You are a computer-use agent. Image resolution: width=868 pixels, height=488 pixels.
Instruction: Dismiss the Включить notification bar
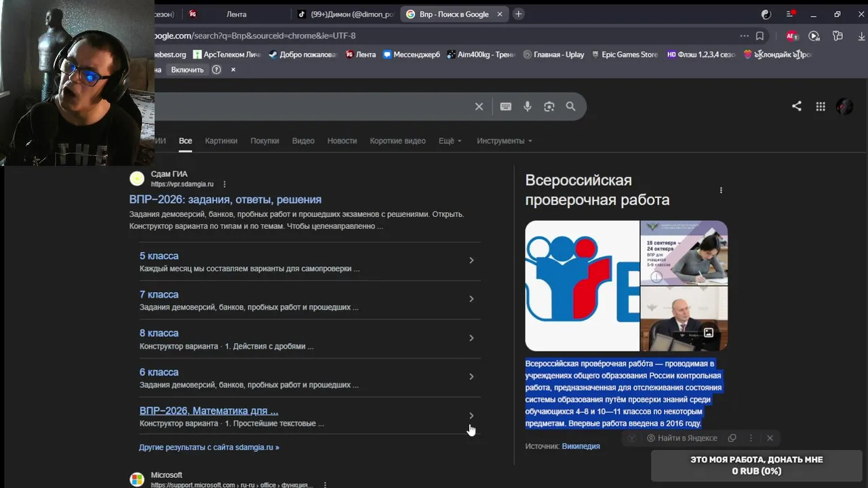click(233, 70)
